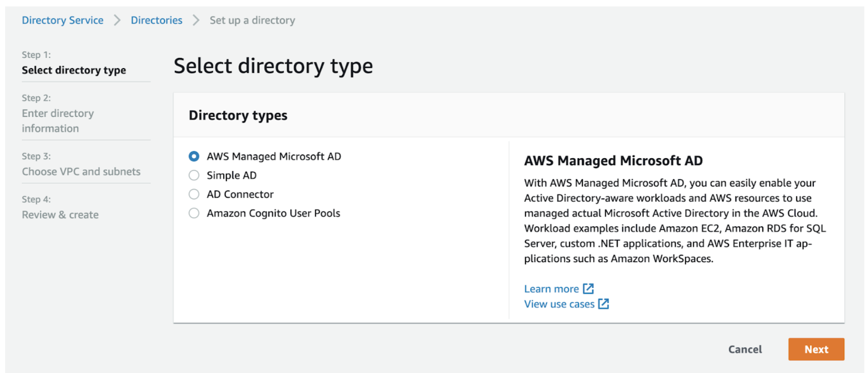Navigate to Step 3 Choose VPC and subnets
This screenshot has width=868, height=373.
pyautogui.click(x=81, y=172)
